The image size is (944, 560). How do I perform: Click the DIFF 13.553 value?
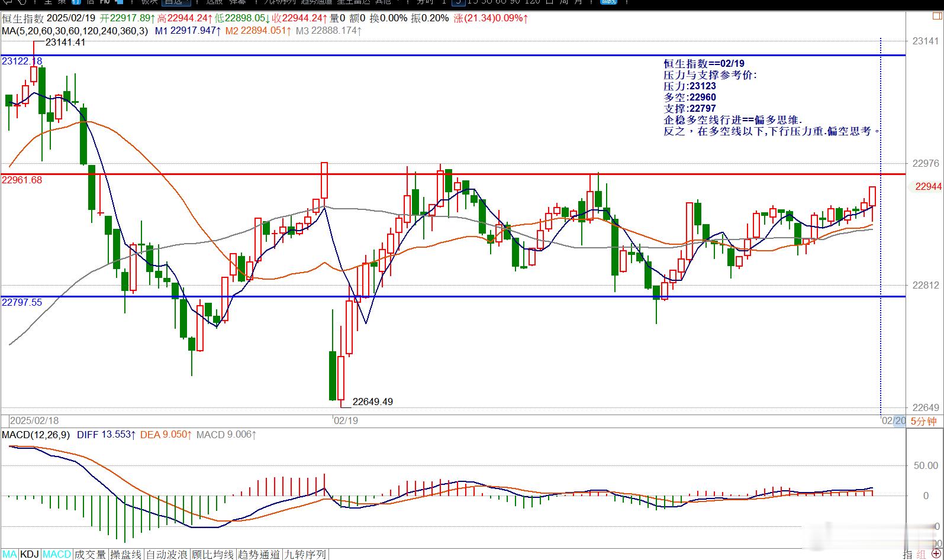click(x=107, y=435)
